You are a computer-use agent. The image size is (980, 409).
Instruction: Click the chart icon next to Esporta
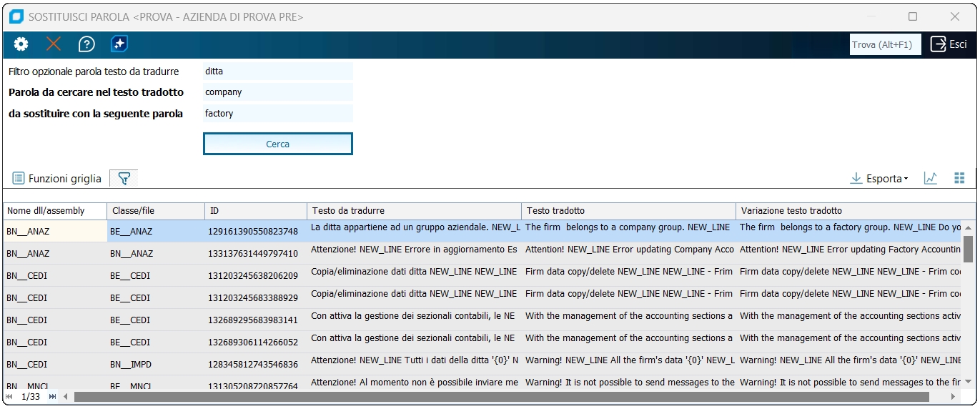pos(930,179)
